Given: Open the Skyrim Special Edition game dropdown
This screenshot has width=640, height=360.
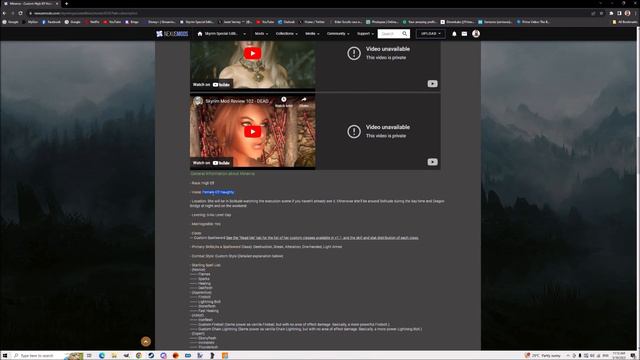Looking at the screenshot, I should (x=225, y=34).
